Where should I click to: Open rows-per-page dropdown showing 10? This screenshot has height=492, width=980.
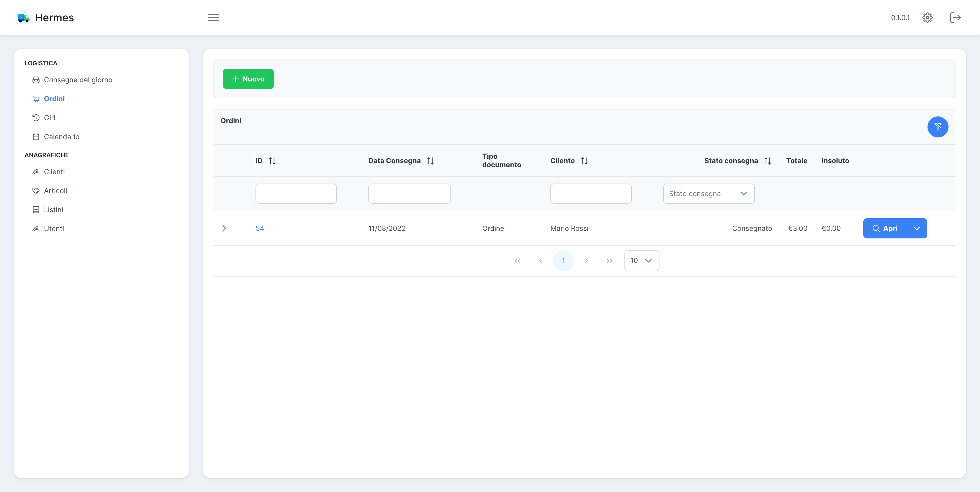pyautogui.click(x=641, y=261)
